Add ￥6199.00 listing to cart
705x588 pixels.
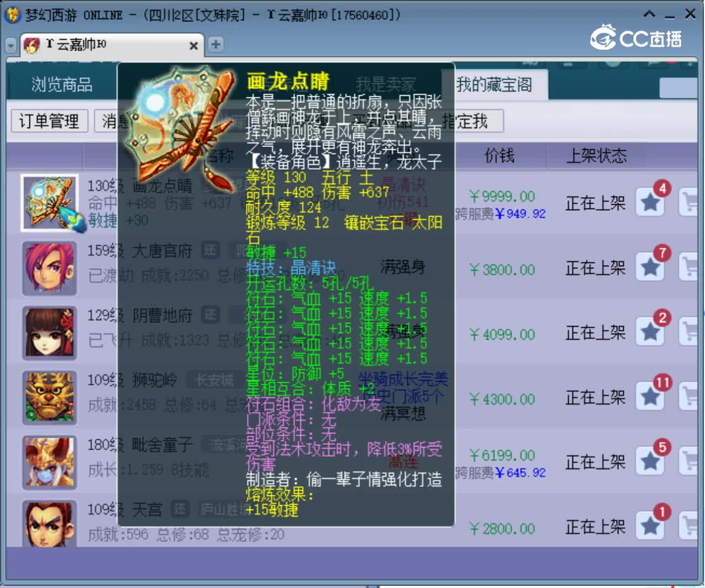(690, 461)
